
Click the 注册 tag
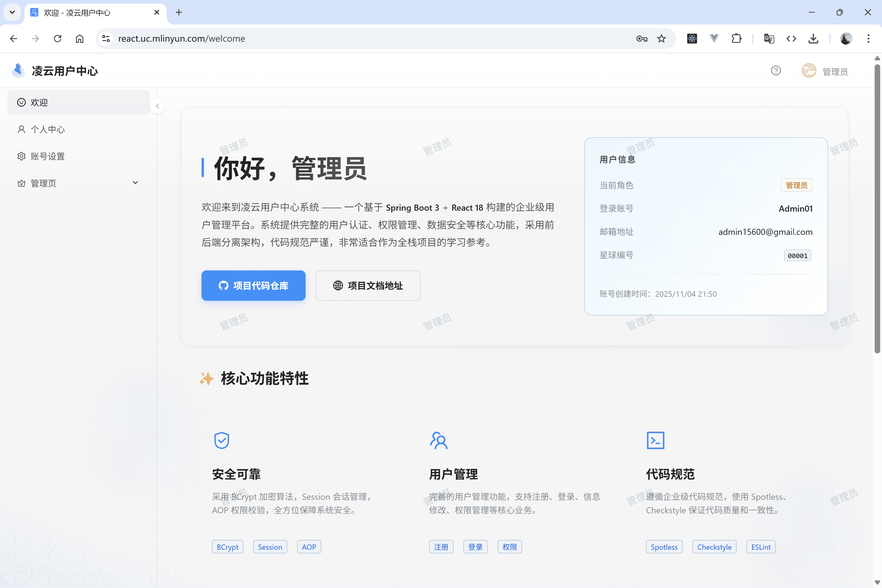[441, 547]
